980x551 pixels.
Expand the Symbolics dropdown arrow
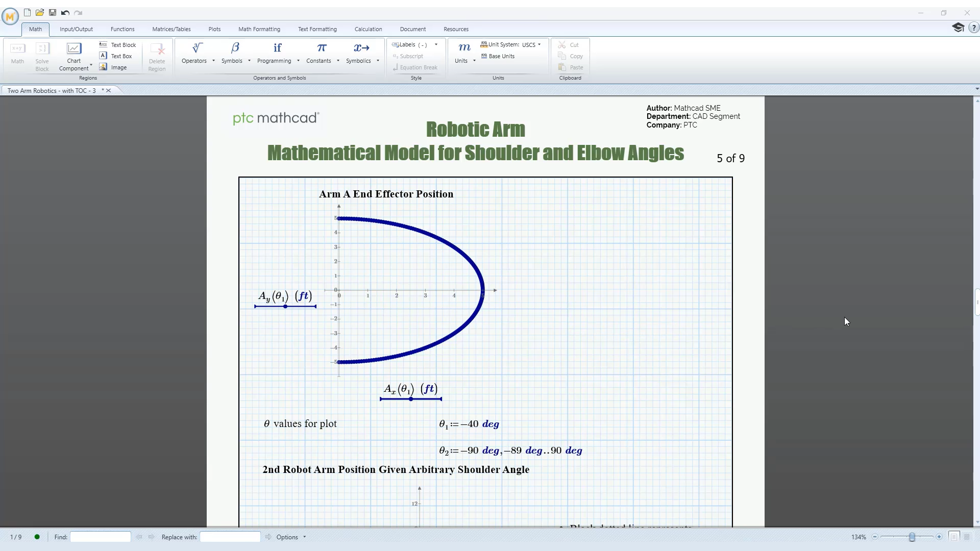[378, 61]
